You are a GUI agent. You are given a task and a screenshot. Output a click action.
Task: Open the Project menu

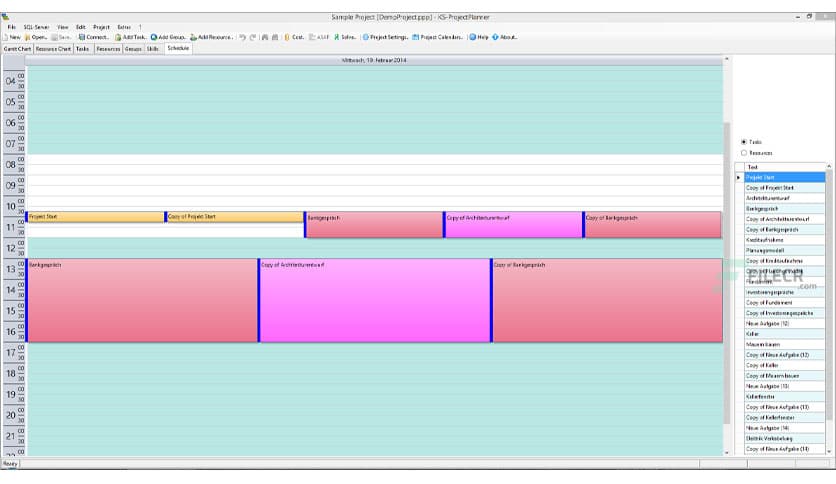click(x=101, y=27)
